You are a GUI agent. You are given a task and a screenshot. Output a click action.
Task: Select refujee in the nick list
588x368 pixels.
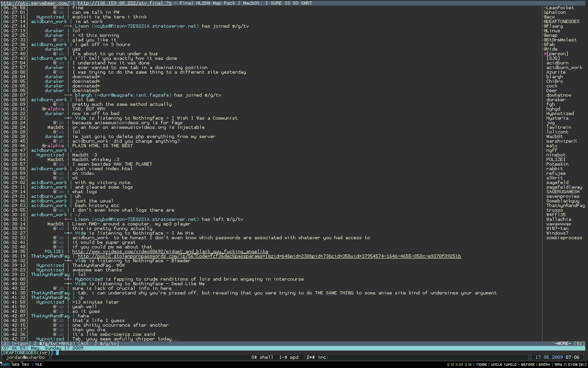click(x=556, y=173)
